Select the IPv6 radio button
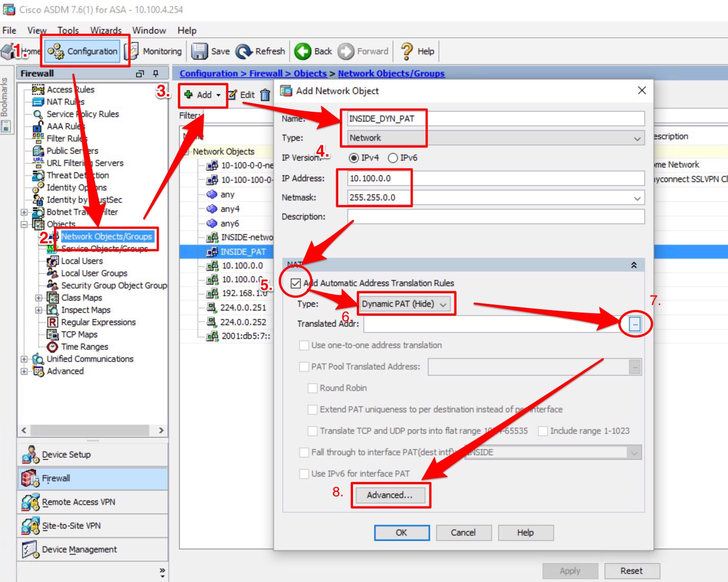728x582 pixels. 393,158
